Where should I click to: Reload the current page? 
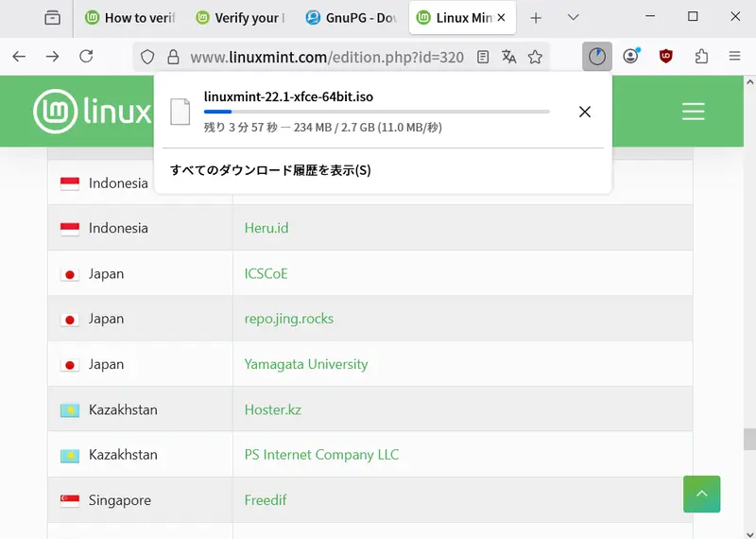(86, 57)
